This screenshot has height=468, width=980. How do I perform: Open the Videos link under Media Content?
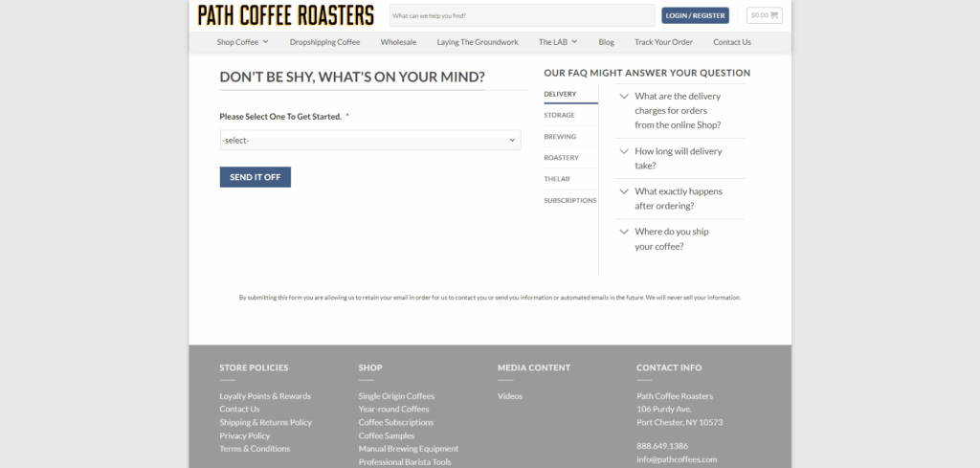click(x=510, y=395)
